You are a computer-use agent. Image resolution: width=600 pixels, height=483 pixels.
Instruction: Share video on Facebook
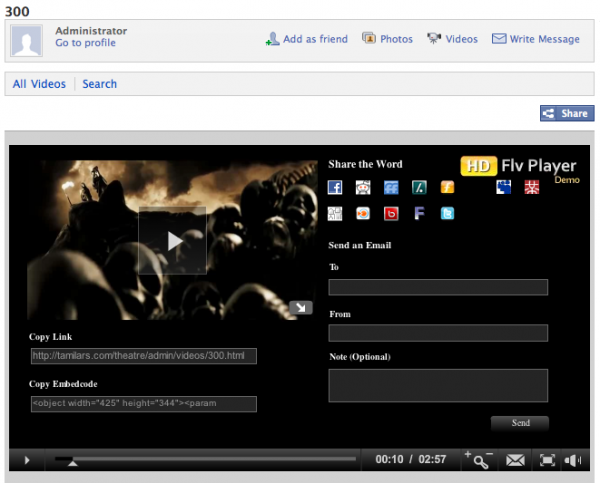[x=335, y=188]
